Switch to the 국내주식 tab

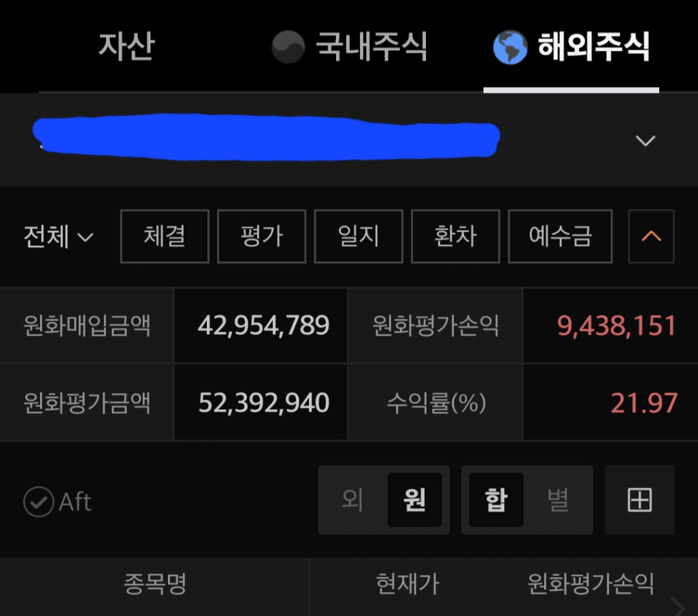pyautogui.click(x=349, y=47)
